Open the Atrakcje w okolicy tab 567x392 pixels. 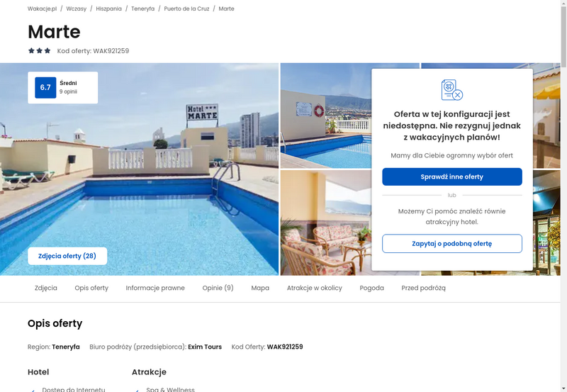tap(314, 288)
